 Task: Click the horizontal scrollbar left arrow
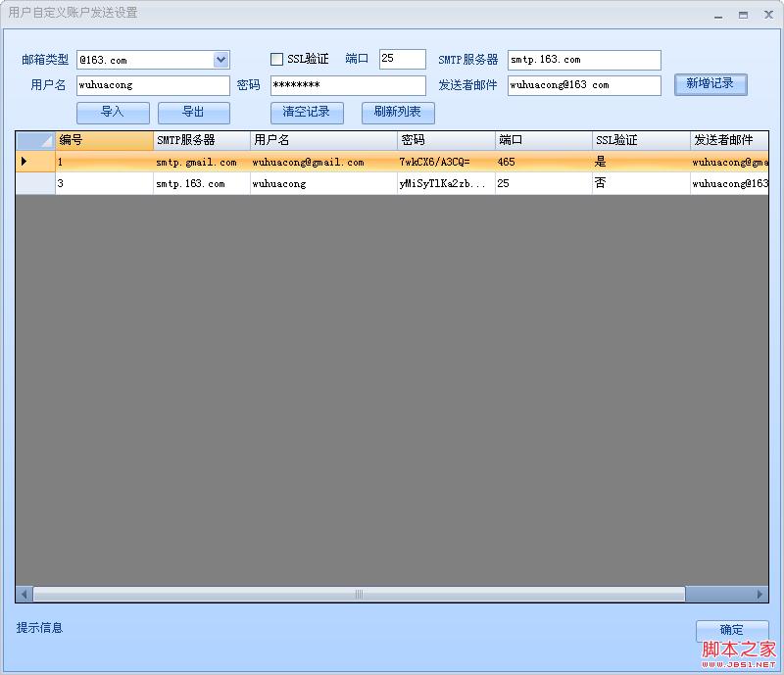tap(24, 594)
